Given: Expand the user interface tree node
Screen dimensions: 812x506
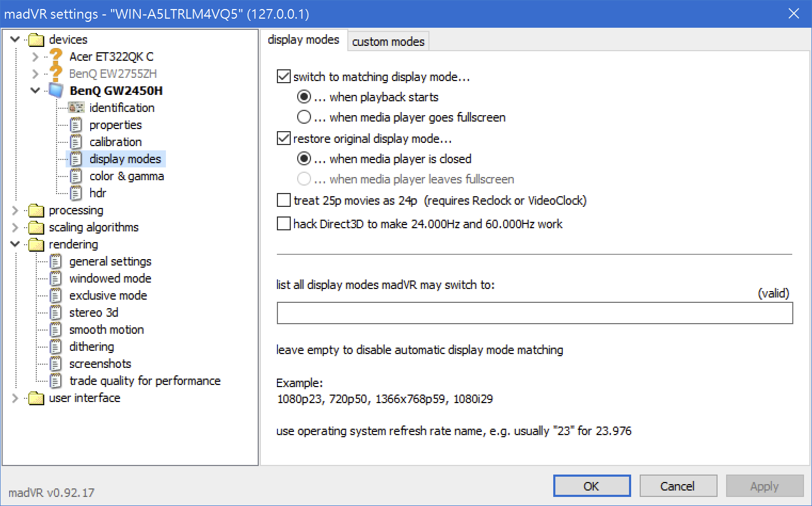Looking at the screenshot, I should pyautogui.click(x=15, y=398).
